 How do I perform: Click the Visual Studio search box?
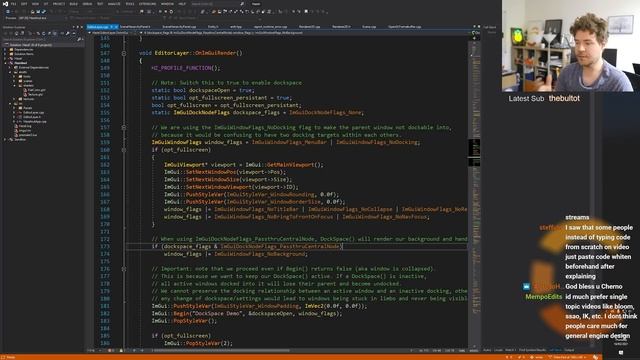tap(218, 4)
